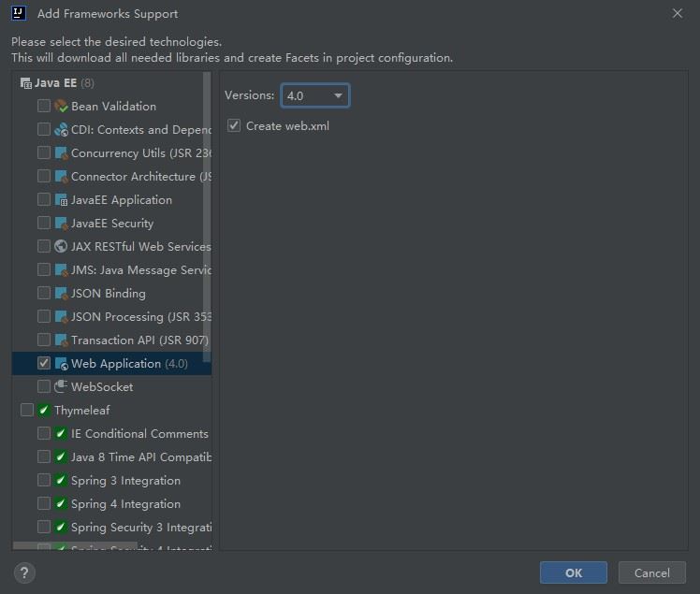Select the Java EE group heading
This screenshot has height=594, width=700.
tap(56, 83)
